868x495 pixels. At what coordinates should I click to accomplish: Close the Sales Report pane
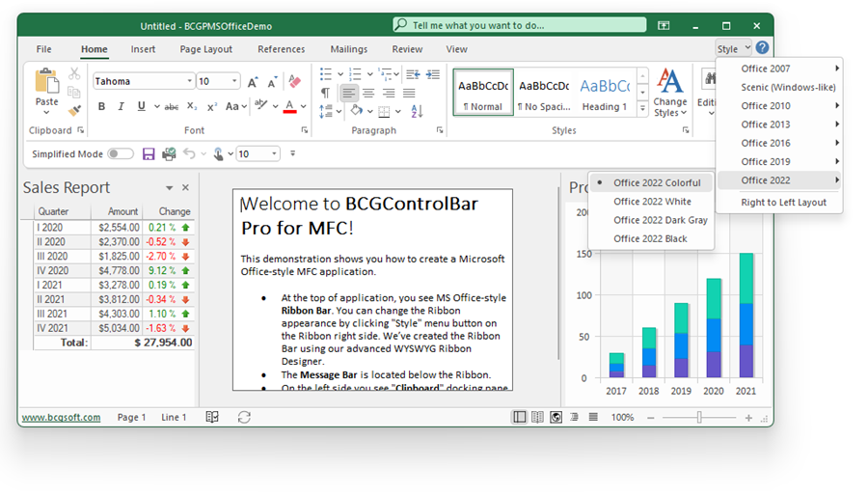pyautogui.click(x=185, y=188)
